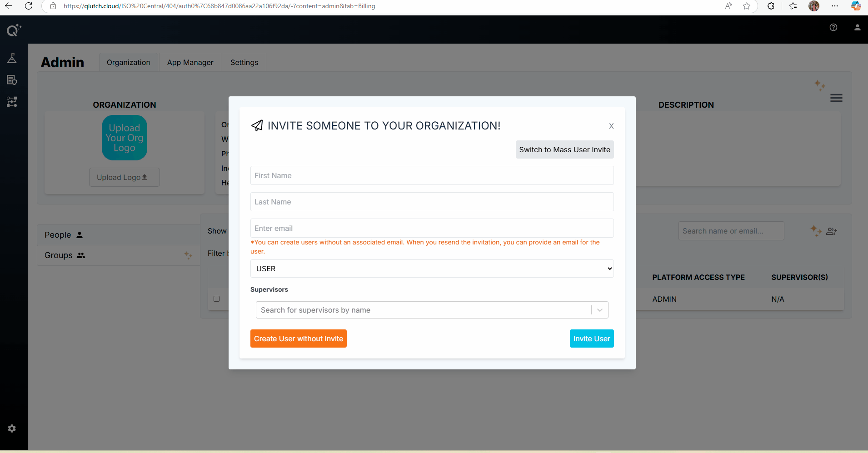Expand supervisors list via chevron arrow
Viewport: 868px width, 453px height.
tap(600, 310)
